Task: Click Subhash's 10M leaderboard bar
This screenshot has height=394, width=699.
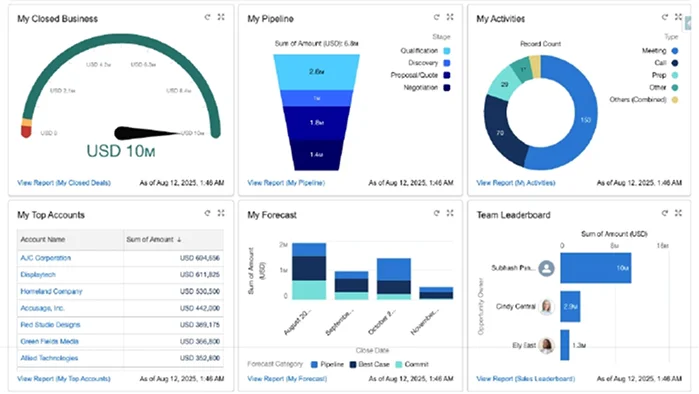Action: coord(596,268)
